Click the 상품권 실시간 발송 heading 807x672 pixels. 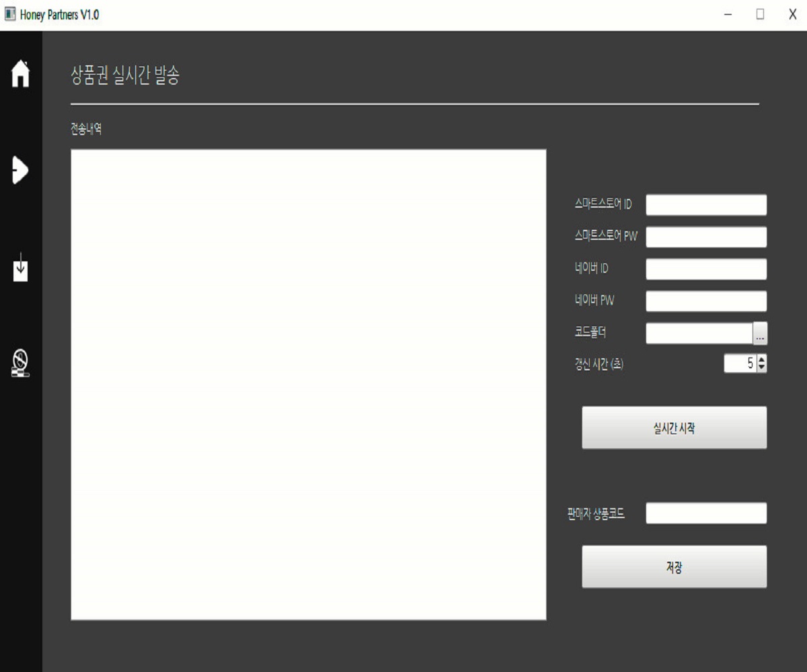click(125, 76)
